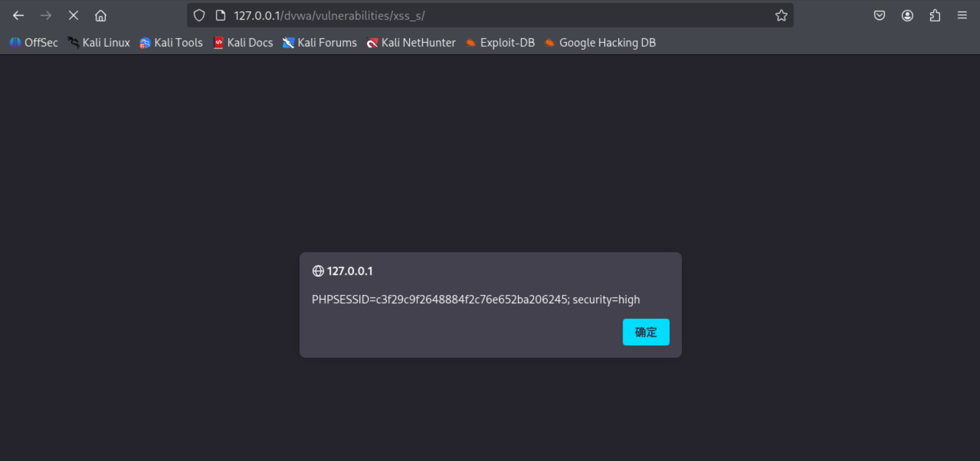Viewport: 980px width, 461px height.
Task: Open the extensions puzzle icon
Action: [935, 16]
